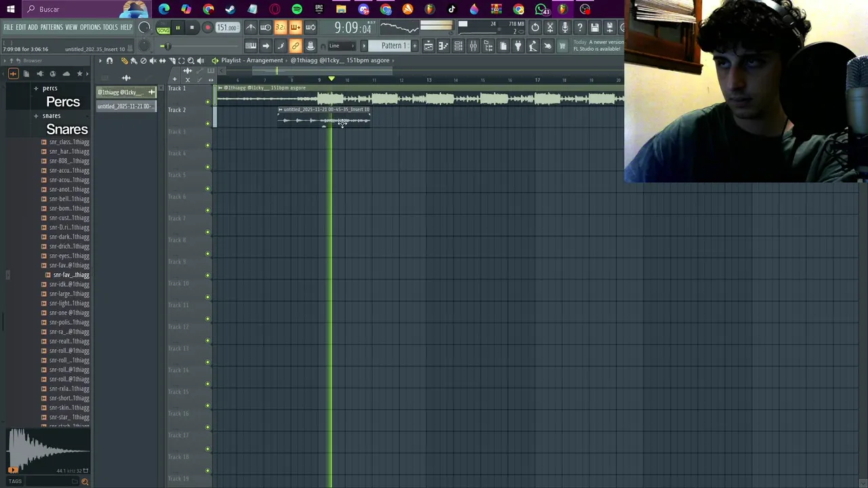Select the playlist Mute tool

point(153,60)
